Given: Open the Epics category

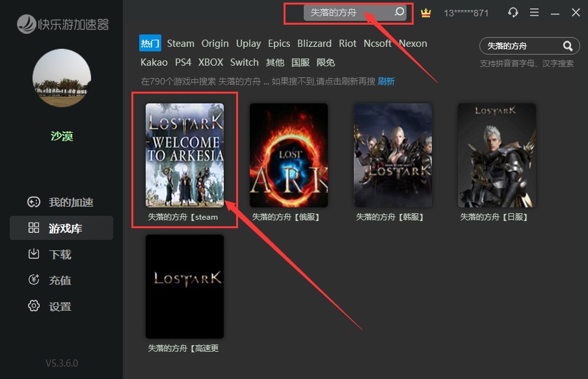Looking at the screenshot, I should 278,44.
